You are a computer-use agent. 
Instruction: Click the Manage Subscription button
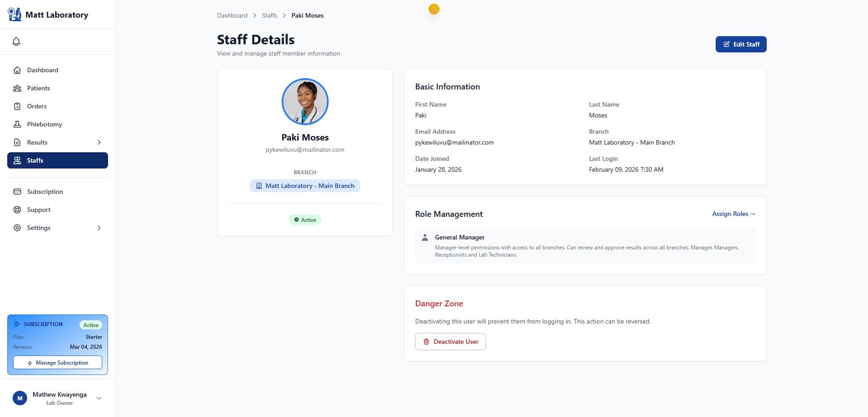[x=57, y=362]
